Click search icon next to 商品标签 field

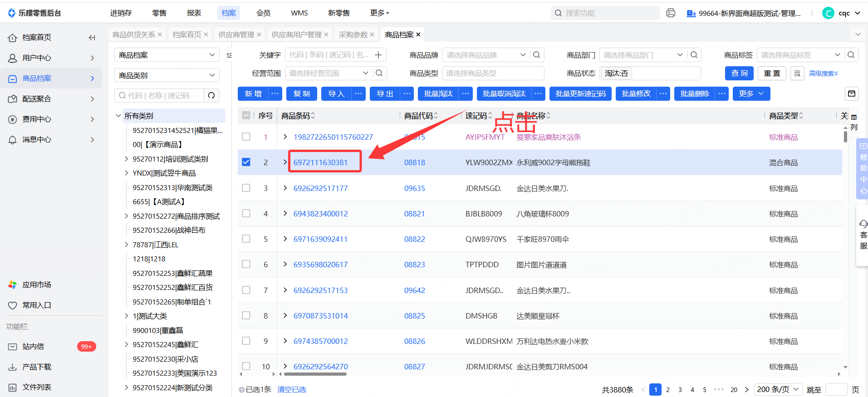pos(851,55)
